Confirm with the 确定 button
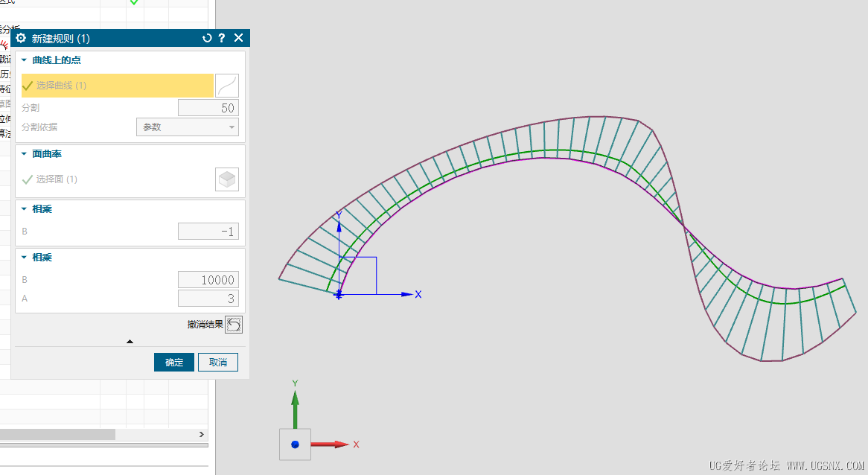Viewport: 868px width, 475px height. (x=173, y=362)
